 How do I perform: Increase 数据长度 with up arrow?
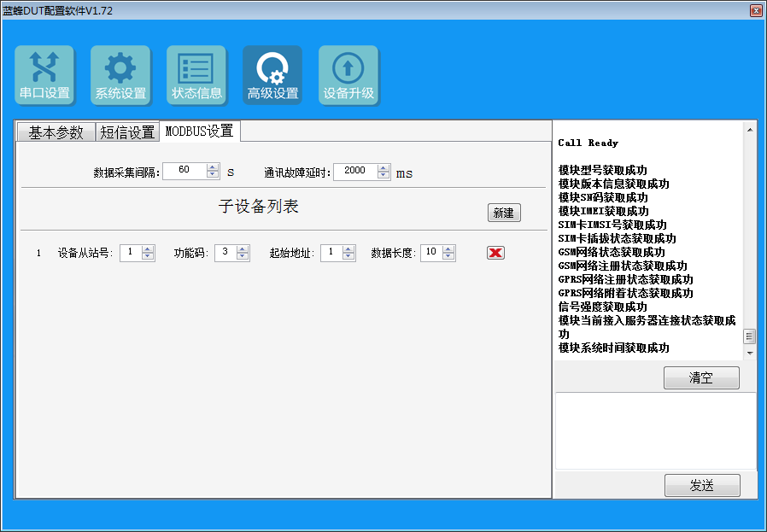click(x=448, y=249)
